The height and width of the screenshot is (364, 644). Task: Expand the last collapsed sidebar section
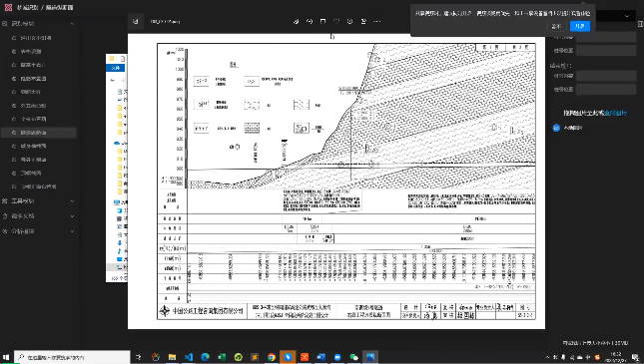[39, 231]
